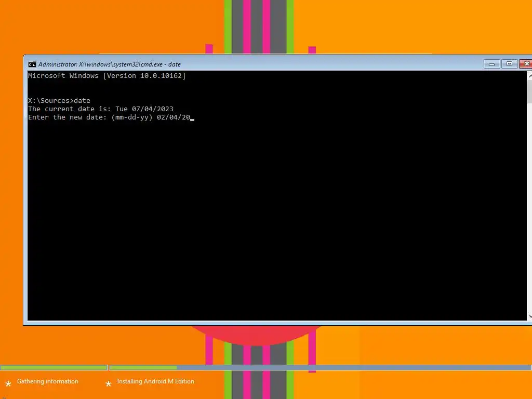The image size is (532, 399).
Task: Click the console scrollbar down arrow
Action: (x=530, y=316)
